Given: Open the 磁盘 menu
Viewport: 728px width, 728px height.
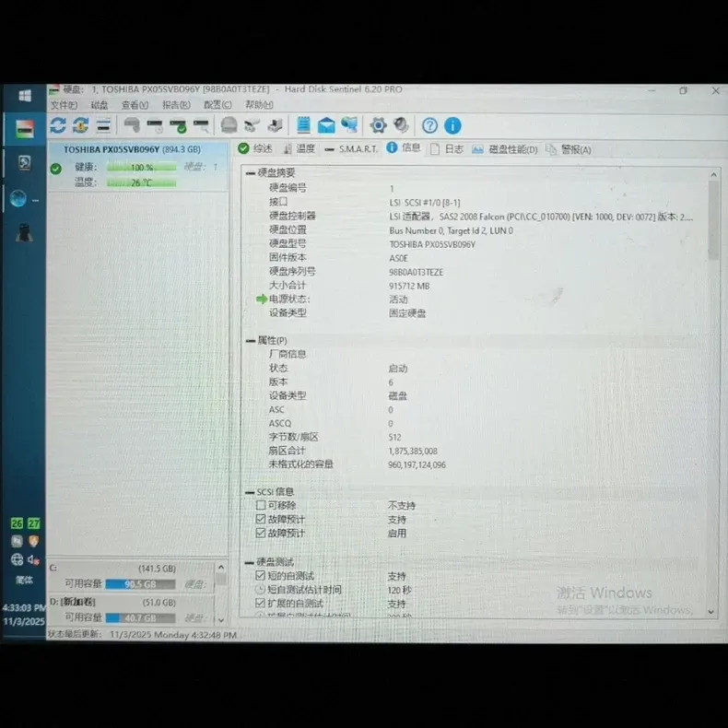Looking at the screenshot, I should tap(100, 105).
